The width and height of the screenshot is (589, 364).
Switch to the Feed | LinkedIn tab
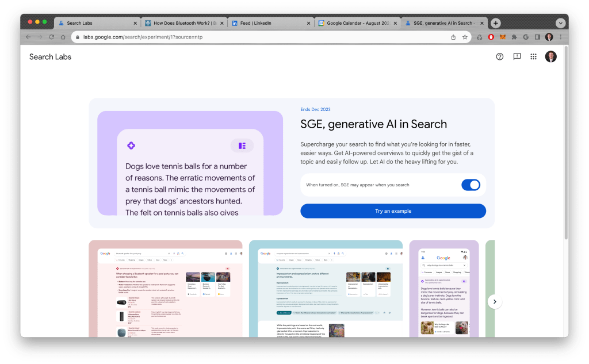click(x=267, y=23)
